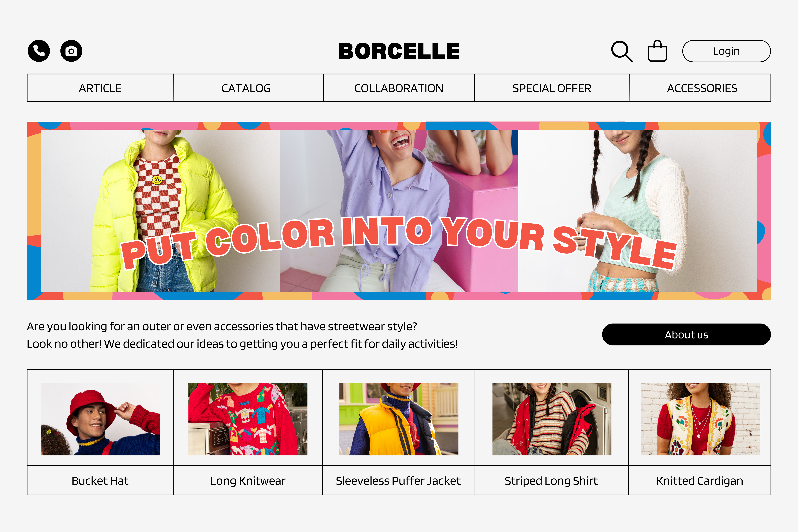This screenshot has width=798, height=532.
Task: Select the Bucket Hat text label
Action: tap(100, 481)
